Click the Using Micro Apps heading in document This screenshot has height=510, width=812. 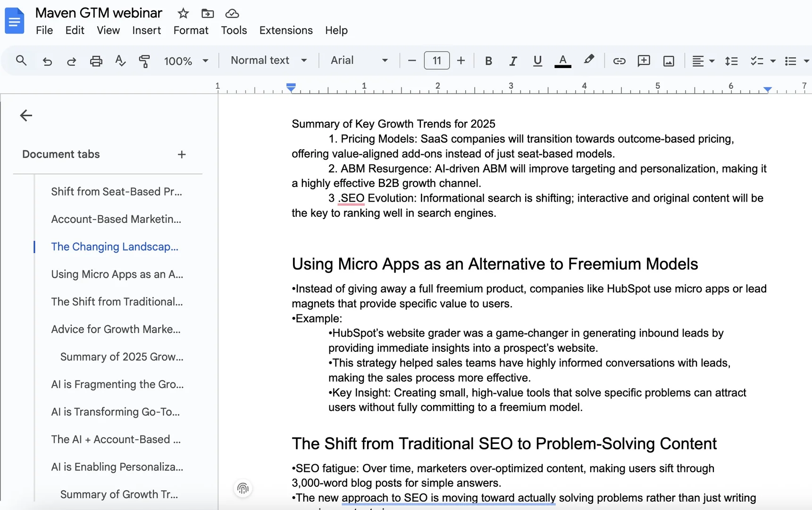pyautogui.click(x=495, y=264)
